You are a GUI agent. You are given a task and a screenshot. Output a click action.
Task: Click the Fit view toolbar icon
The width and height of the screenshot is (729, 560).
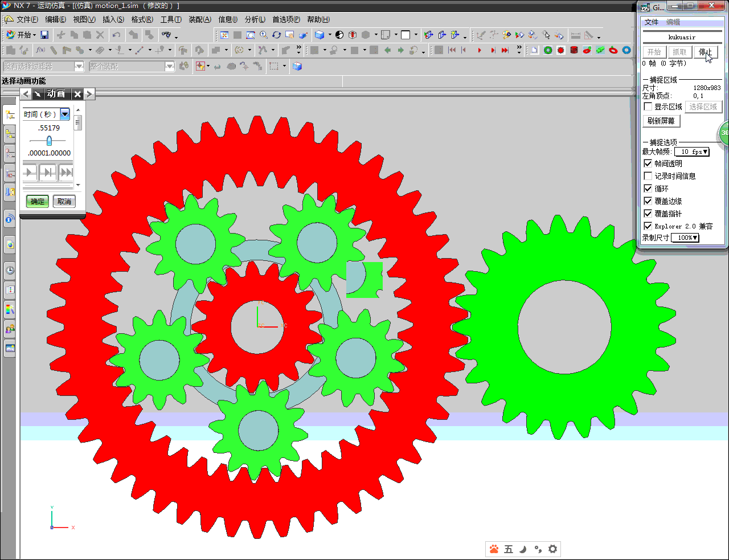(224, 35)
